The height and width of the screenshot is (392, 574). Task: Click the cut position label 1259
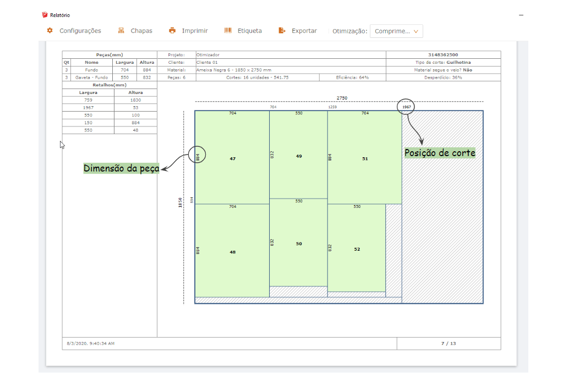coord(332,107)
